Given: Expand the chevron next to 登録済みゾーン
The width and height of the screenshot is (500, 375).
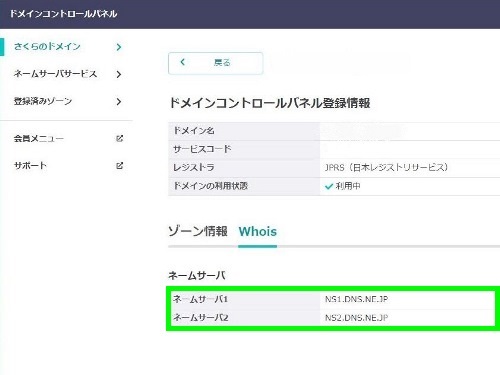Looking at the screenshot, I should click(x=119, y=102).
